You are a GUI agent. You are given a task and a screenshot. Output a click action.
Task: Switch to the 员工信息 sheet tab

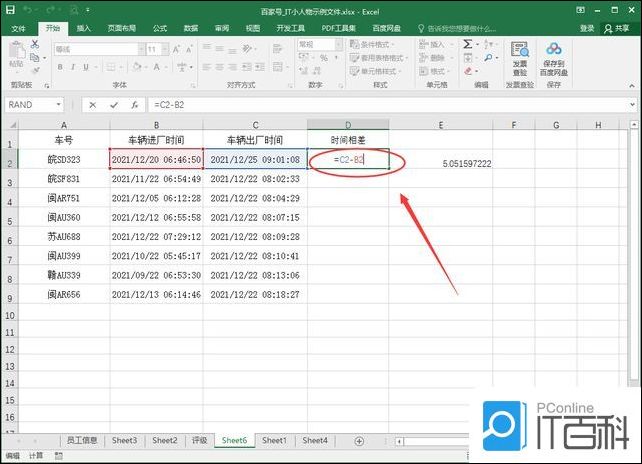(82, 440)
